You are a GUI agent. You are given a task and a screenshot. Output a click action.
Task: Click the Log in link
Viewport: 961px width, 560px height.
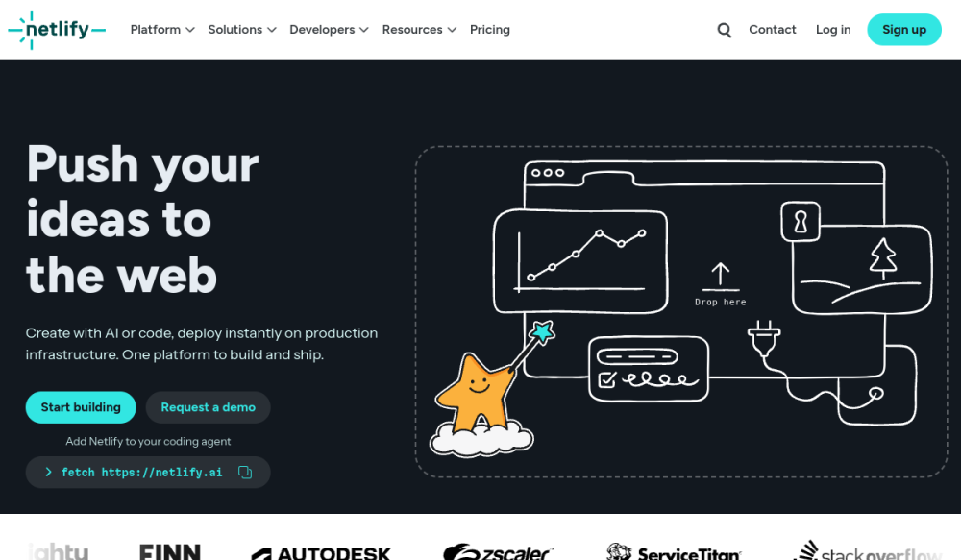tap(833, 30)
